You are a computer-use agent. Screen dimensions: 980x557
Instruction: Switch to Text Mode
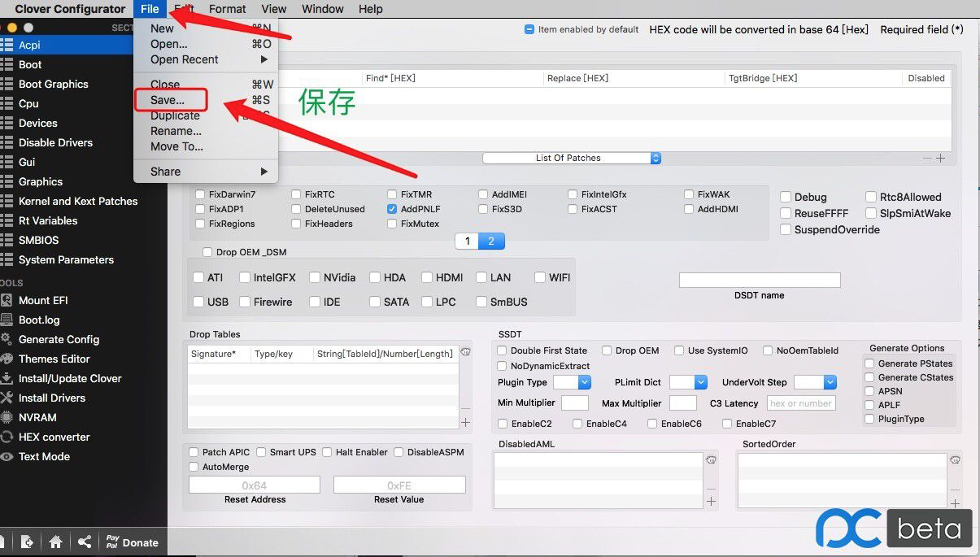(x=44, y=456)
